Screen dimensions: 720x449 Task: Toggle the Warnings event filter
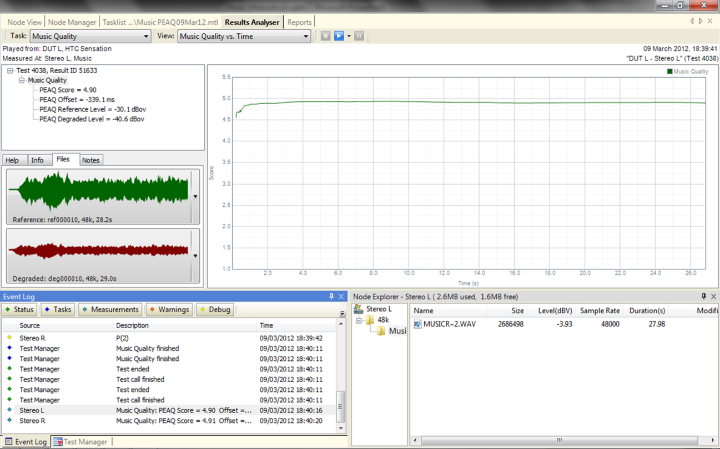[168, 310]
